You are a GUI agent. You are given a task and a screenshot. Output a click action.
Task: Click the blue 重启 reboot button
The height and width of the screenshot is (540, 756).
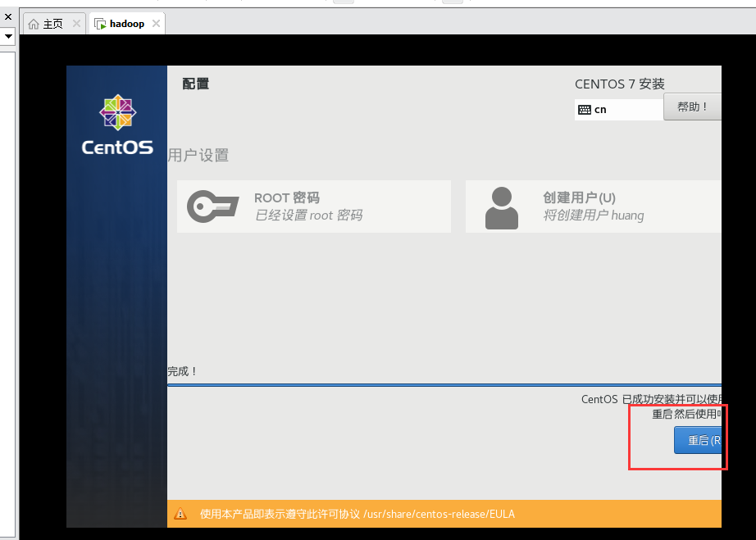pos(698,440)
